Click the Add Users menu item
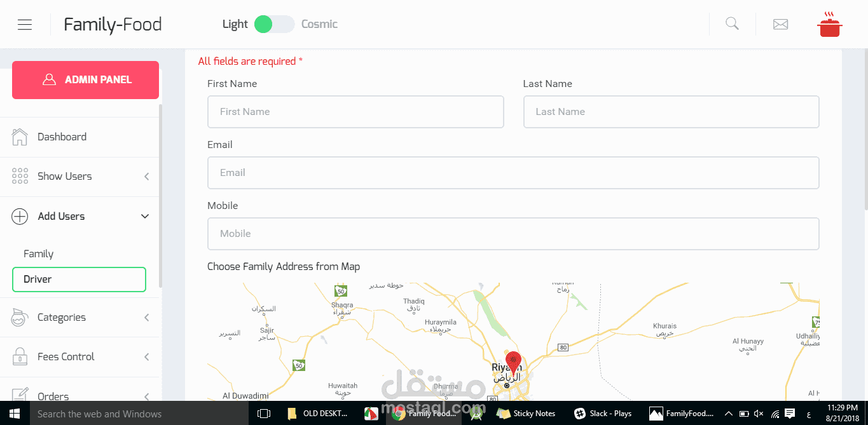 coord(79,217)
